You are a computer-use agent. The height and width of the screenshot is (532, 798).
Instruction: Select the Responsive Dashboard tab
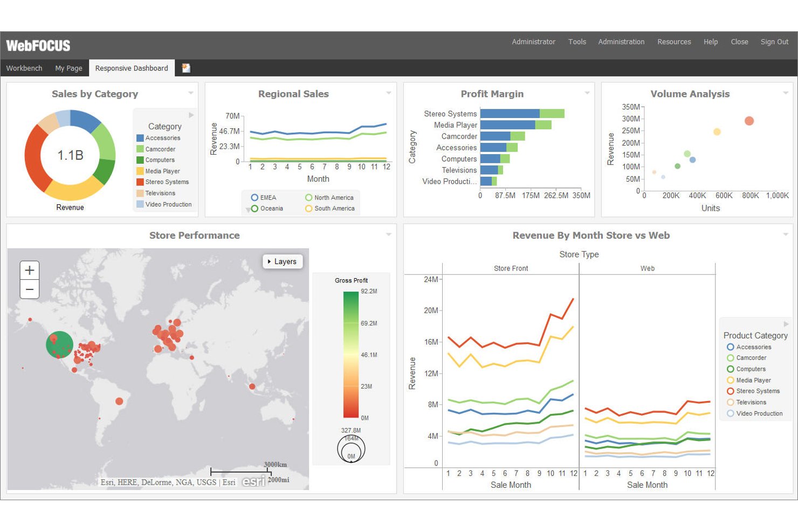132,68
